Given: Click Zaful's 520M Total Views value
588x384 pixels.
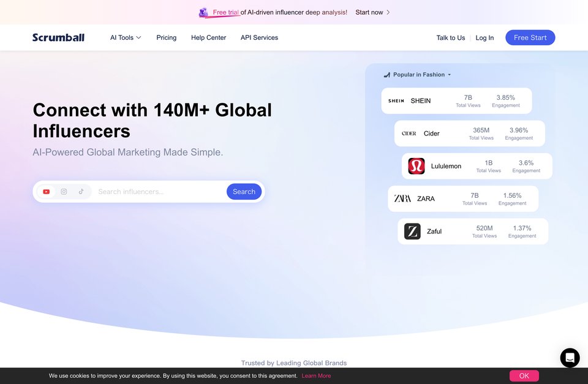Looking at the screenshot, I should tap(484, 228).
